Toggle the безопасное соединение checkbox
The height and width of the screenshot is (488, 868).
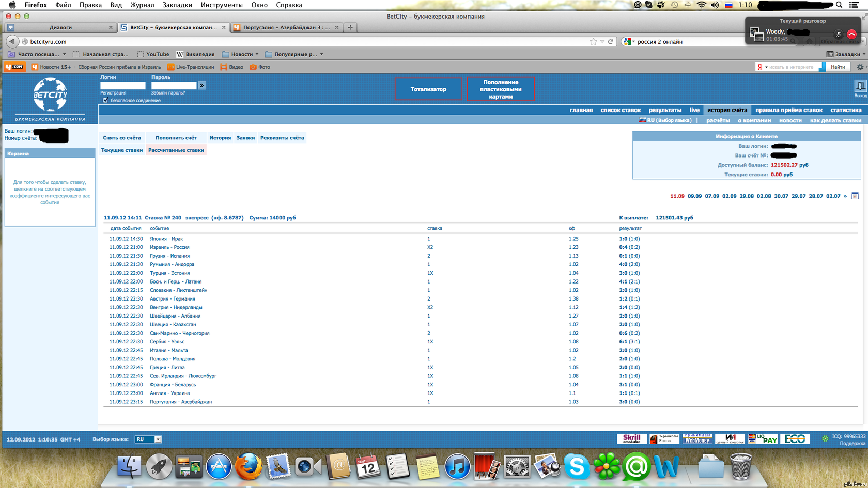(105, 100)
